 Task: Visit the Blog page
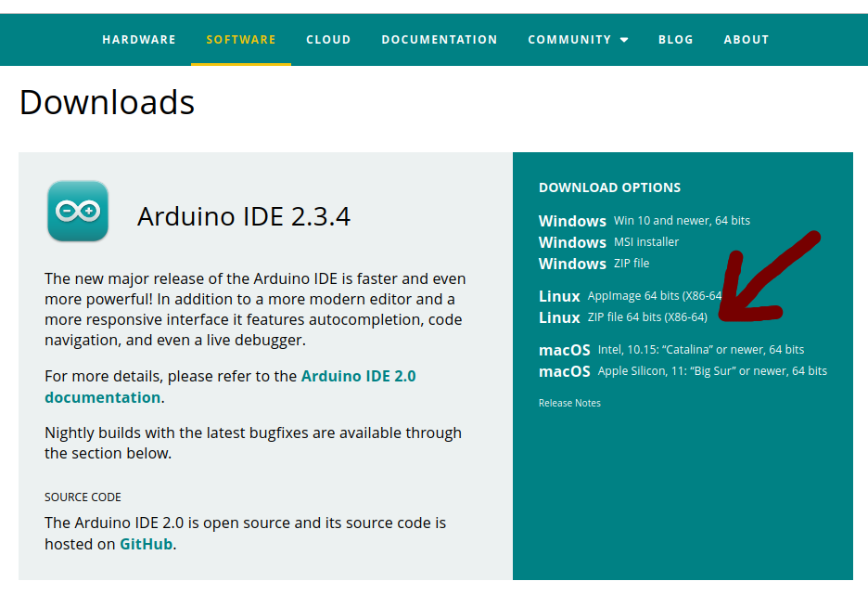(675, 40)
